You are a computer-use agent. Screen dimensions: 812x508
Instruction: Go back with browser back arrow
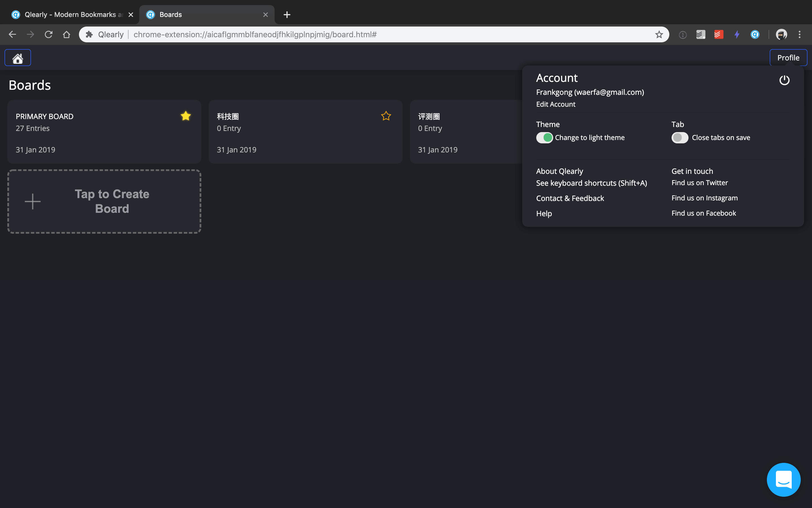[x=12, y=34]
